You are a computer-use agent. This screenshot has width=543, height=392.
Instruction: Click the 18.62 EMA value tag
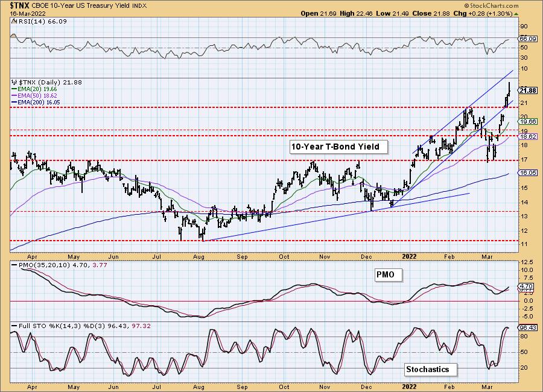[528, 137]
